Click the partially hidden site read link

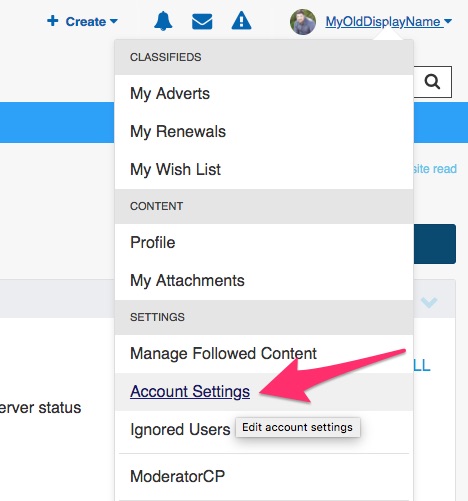pyautogui.click(x=435, y=169)
